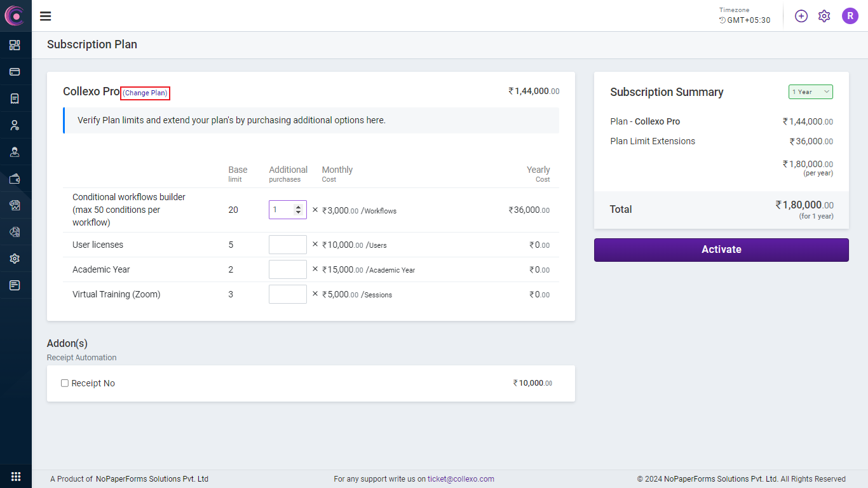Click the hamburger menu icon
868x488 pixels.
(x=46, y=17)
